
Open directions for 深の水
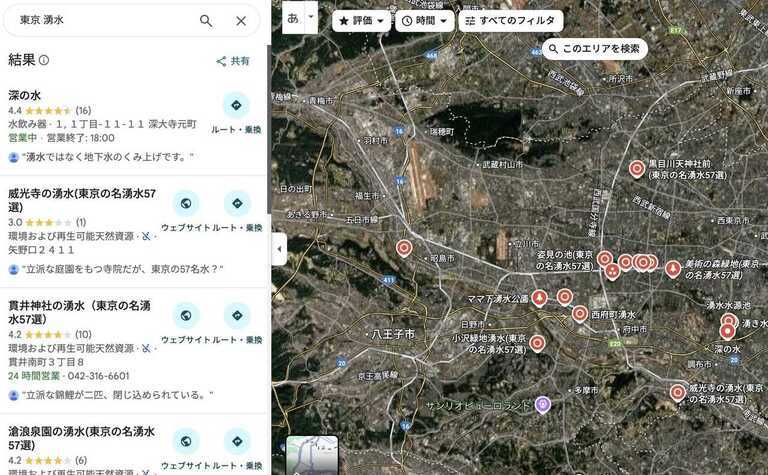click(236, 105)
